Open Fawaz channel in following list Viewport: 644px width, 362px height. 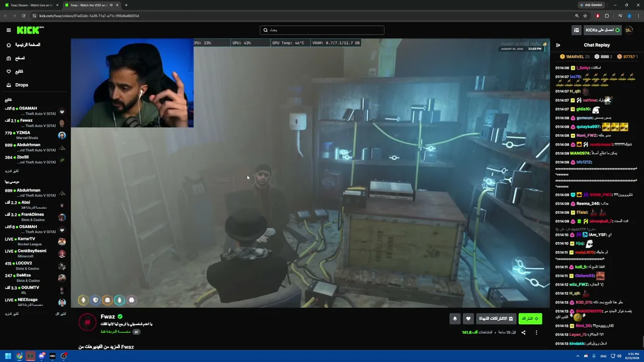coord(34,123)
